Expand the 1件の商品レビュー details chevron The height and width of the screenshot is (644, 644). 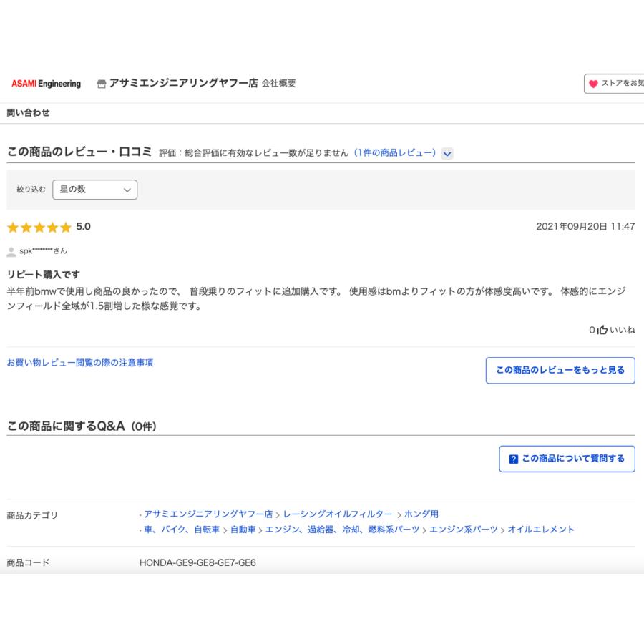(447, 152)
